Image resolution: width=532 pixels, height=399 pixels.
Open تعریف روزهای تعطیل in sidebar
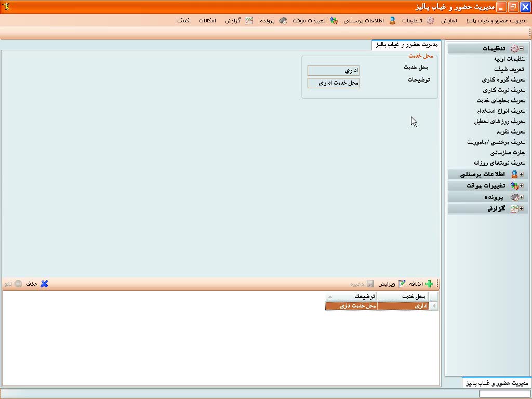pos(499,121)
